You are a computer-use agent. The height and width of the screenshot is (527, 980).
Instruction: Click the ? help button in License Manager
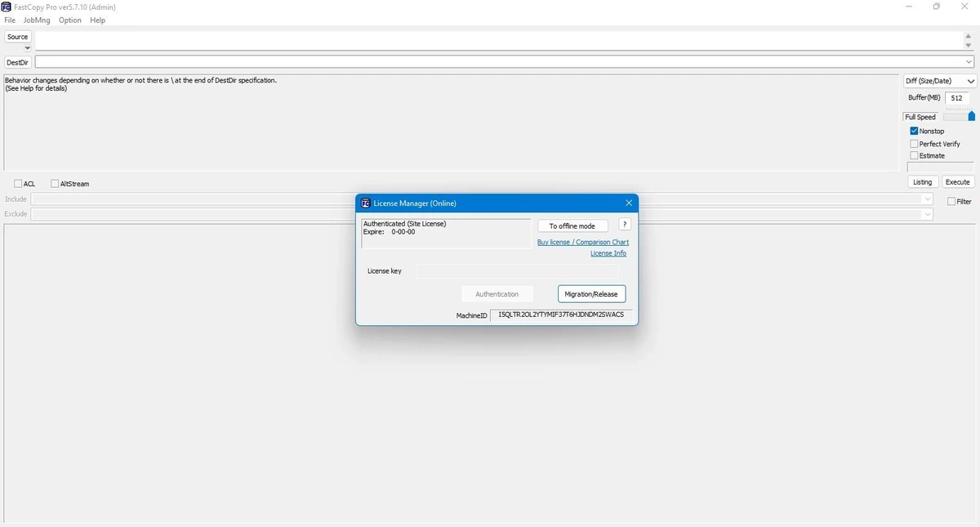625,225
